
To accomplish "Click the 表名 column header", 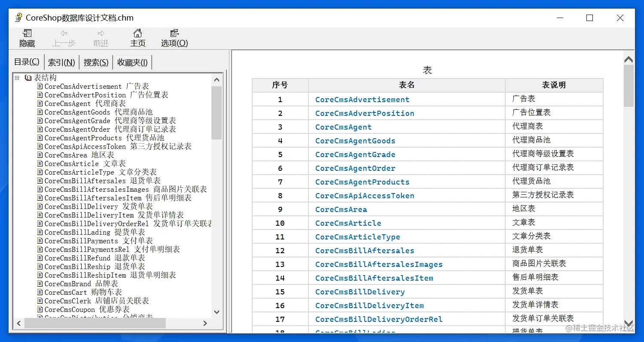I will coord(407,85).
